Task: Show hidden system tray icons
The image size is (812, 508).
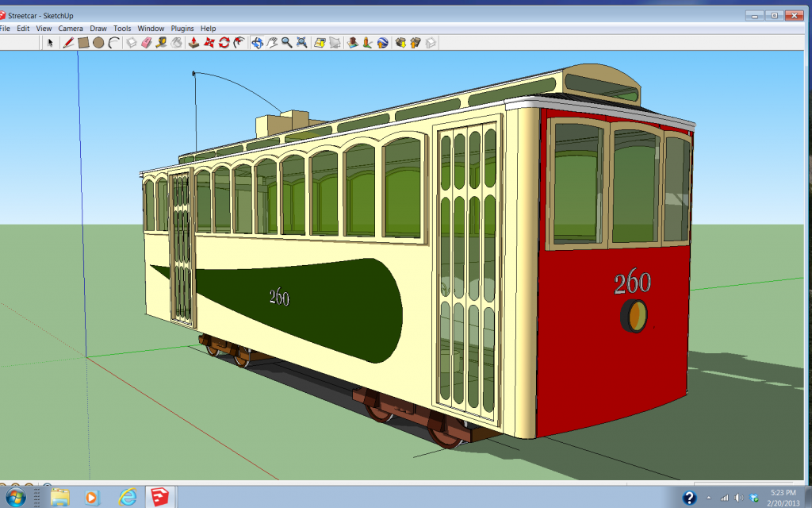Action: (709, 498)
